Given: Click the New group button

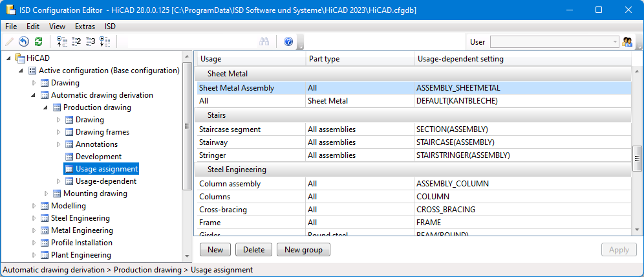Looking at the screenshot, I should click(x=303, y=249).
